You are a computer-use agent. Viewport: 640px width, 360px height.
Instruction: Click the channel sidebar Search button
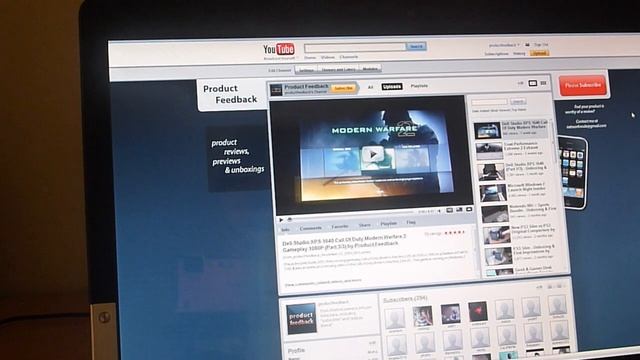[518, 101]
